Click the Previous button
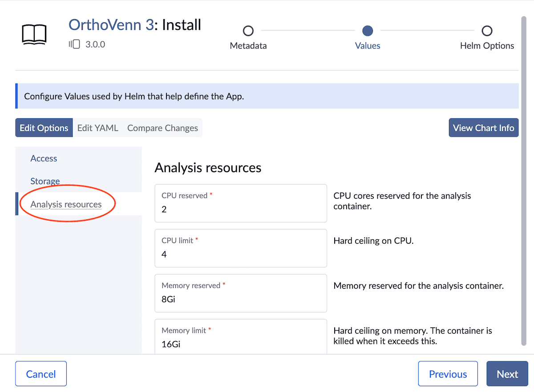The width and height of the screenshot is (534, 392). pos(448,374)
